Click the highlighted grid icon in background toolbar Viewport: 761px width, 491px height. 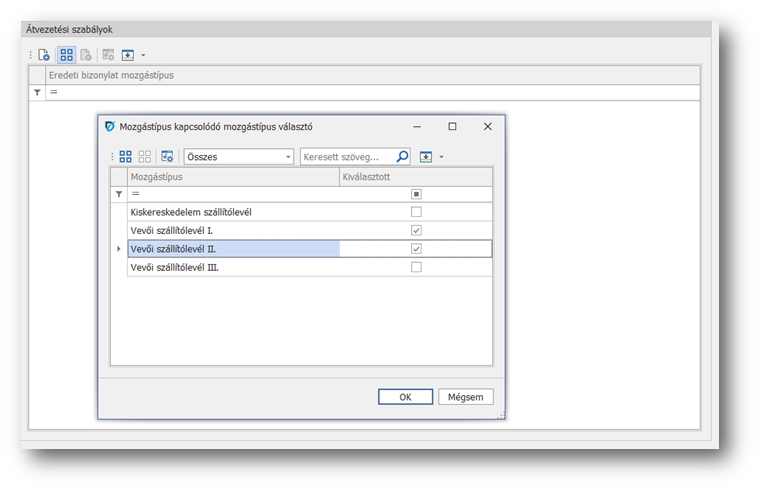[66, 55]
